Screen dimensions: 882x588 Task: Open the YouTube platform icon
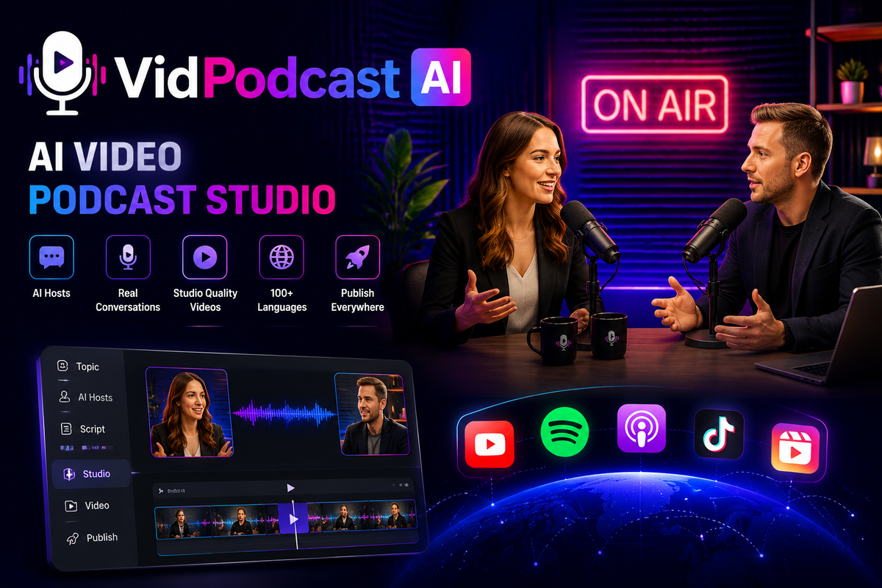pos(490,445)
